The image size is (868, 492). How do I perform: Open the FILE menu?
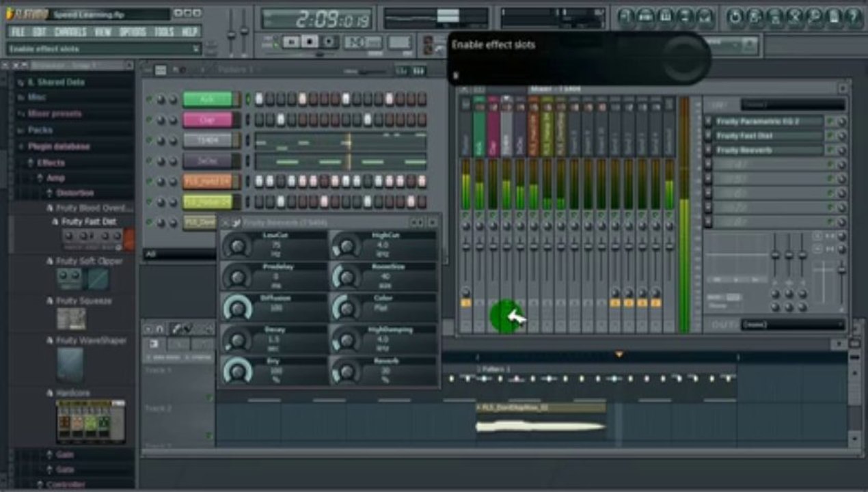pyautogui.click(x=18, y=32)
